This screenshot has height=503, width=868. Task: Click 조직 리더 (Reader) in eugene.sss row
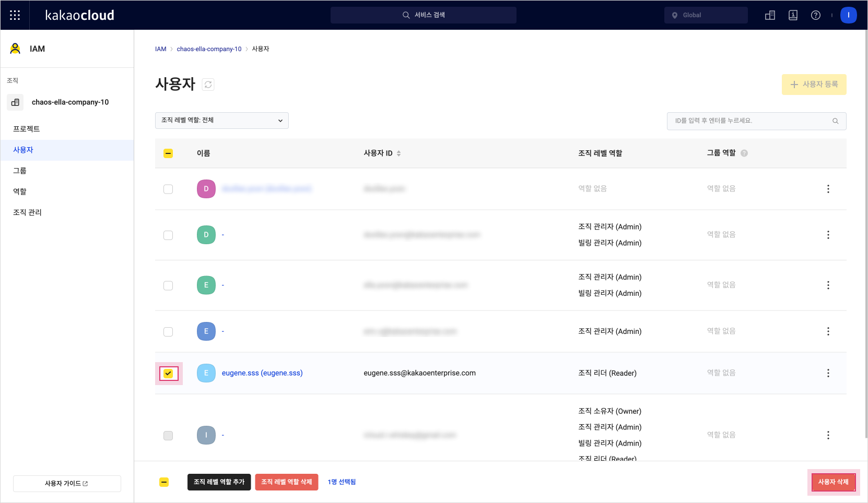[x=607, y=373]
